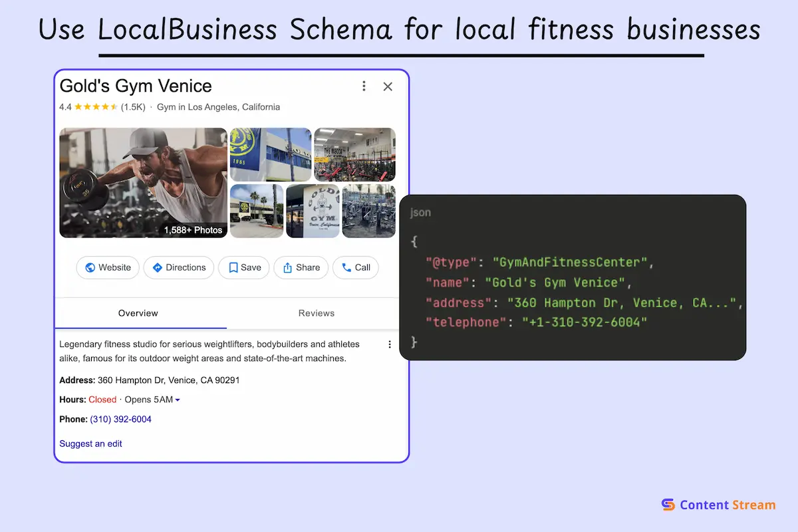Select the Overview tab
Screen dimensions: 798x532
(138, 313)
